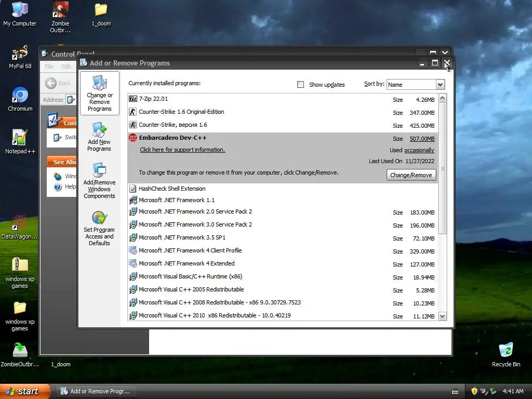Enable the Show updates checkbox
Image resolution: width=532 pixels, height=399 pixels.
click(301, 85)
